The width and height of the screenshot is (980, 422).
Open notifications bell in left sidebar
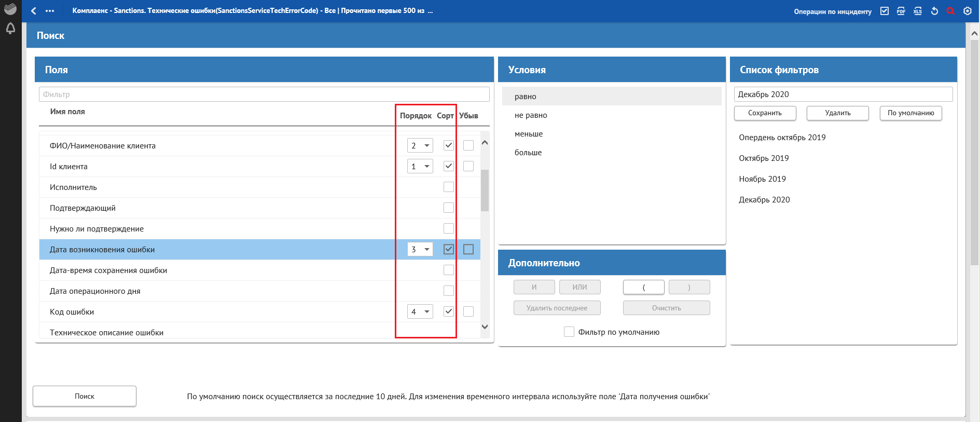click(10, 29)
